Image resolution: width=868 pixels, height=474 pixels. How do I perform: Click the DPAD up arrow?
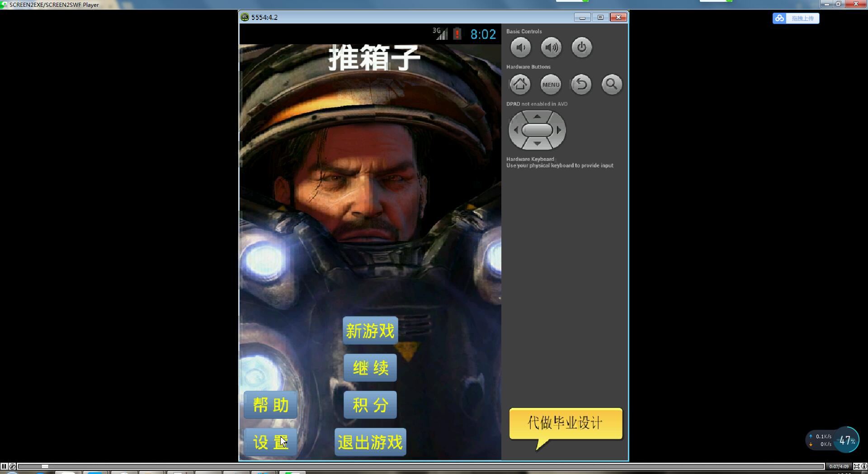click(537, 117)
